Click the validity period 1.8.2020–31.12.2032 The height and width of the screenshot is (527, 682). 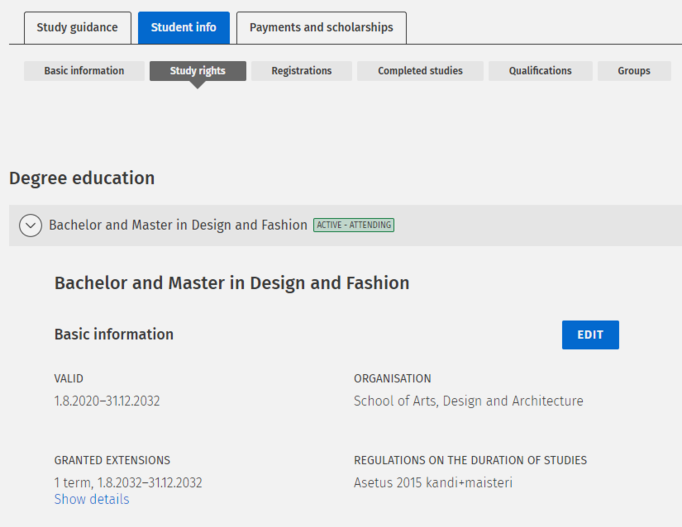(x=107, y=401)
